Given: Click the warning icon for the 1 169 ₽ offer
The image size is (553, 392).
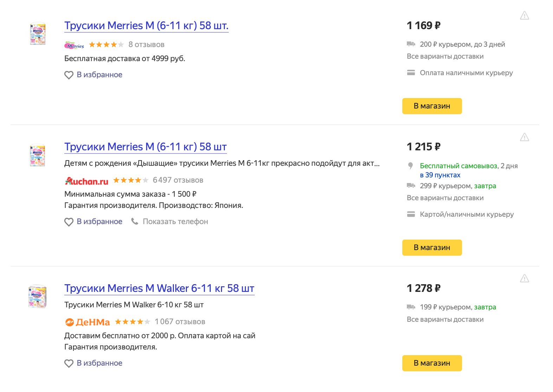Looking at the screenshot, I should (524, 15).
